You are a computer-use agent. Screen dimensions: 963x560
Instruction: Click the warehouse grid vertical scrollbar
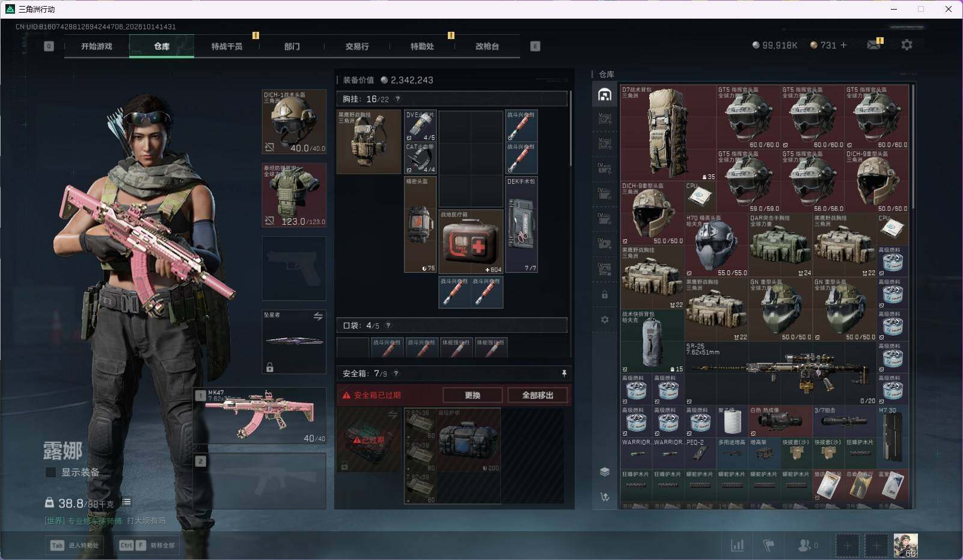click(x=914, y=147)
